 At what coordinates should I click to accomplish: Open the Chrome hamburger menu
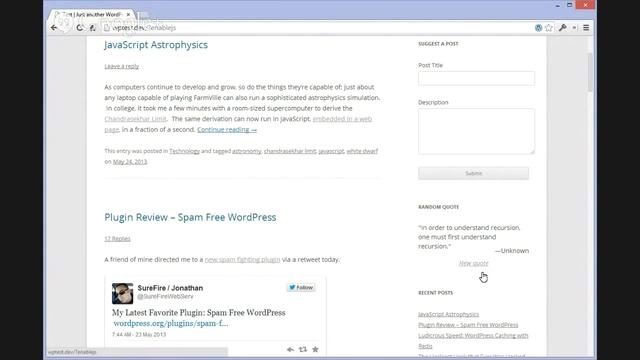click(x=586, y=28)
